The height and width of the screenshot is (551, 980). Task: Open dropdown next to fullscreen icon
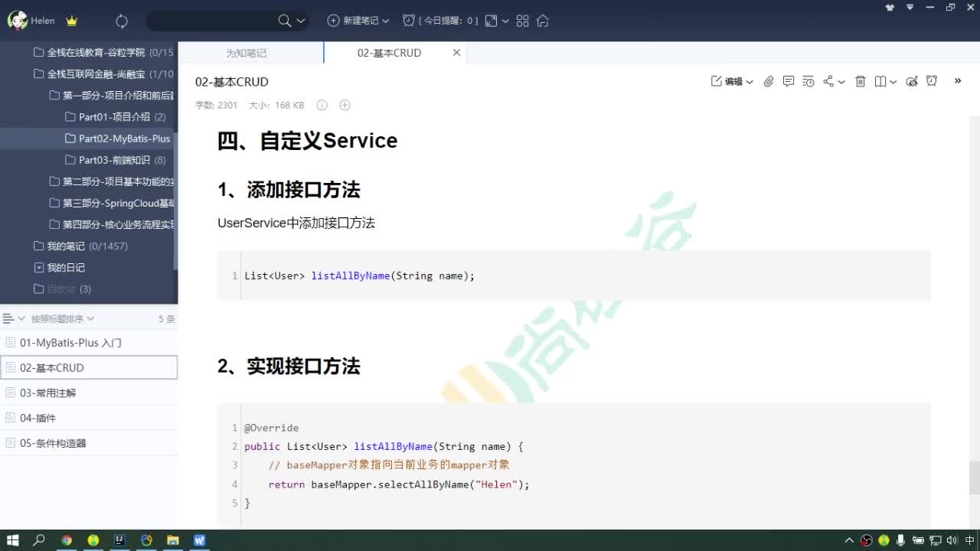(505, 21)
